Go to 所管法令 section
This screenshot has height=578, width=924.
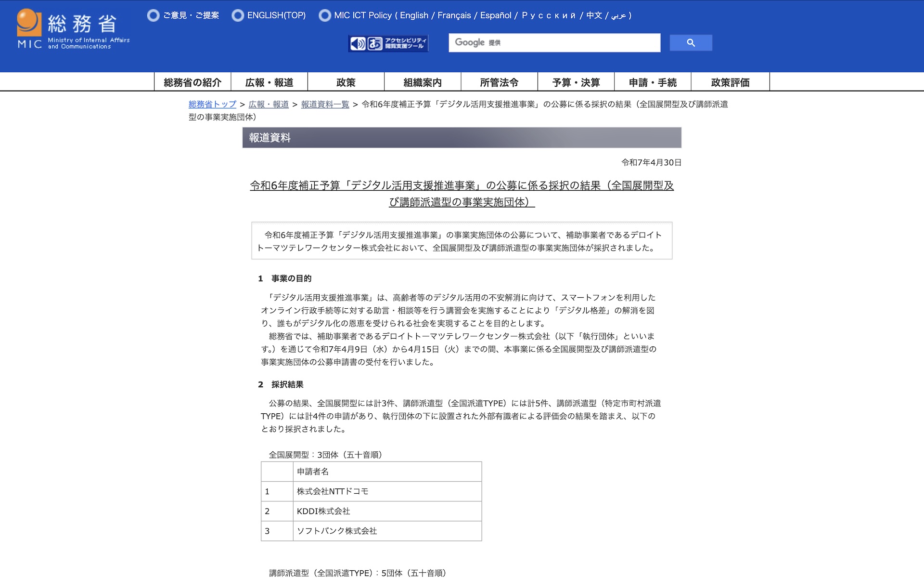[x=499, y=82]
